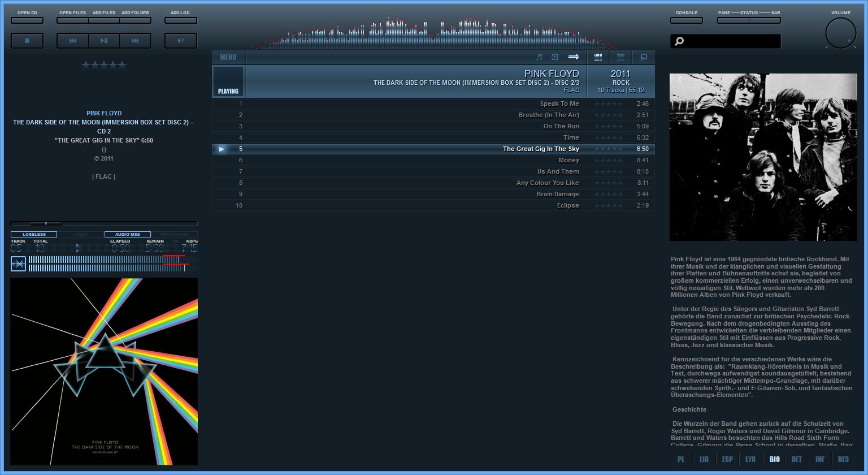Select track "Us And Them"
This screenshot has height=475, width=868.
pos(433,171)
